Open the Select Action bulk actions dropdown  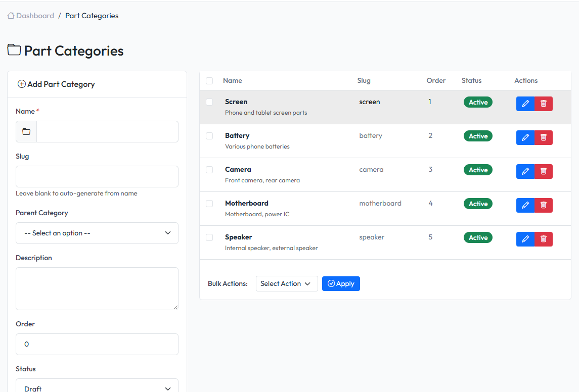pyautogui.click(x=286, y=283)
